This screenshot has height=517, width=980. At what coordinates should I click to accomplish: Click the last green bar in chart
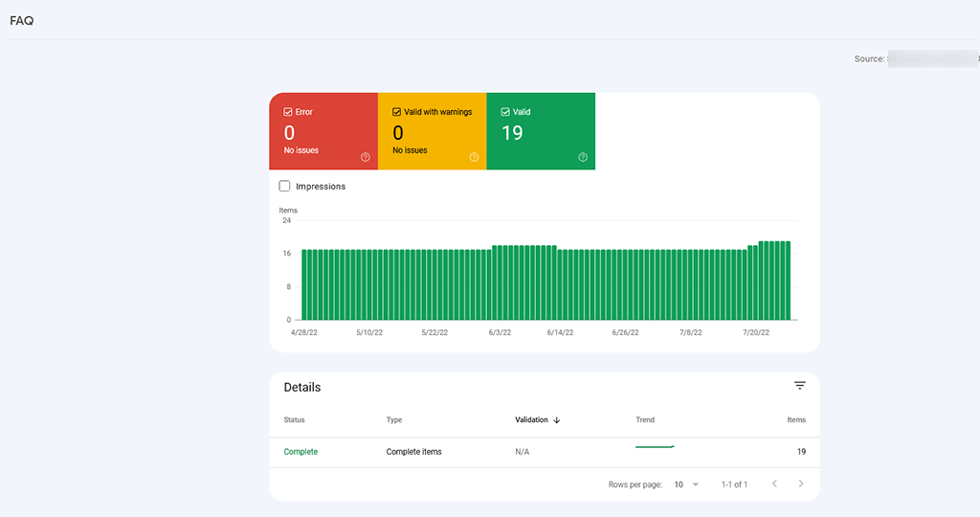(x=789, y=281)
